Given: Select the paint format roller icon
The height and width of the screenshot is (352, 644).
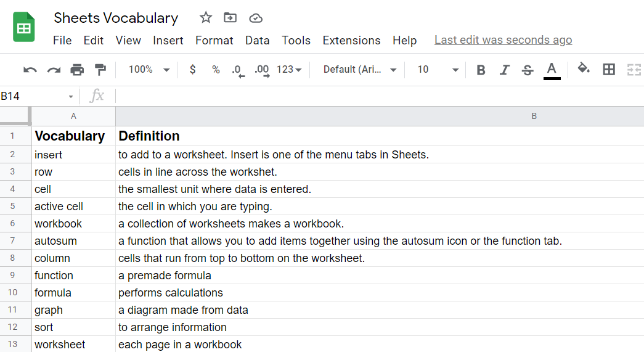Looking at the screenshot, I should click(100, 70).
